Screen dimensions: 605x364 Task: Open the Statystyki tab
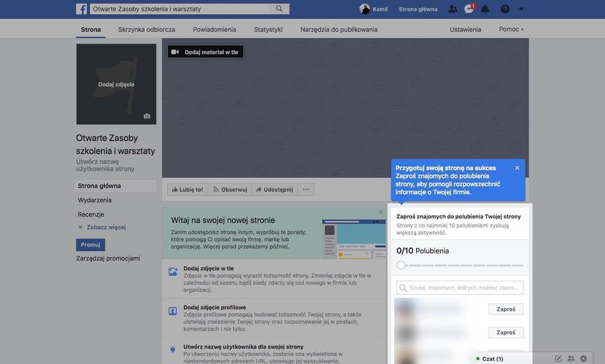point(268,30)
